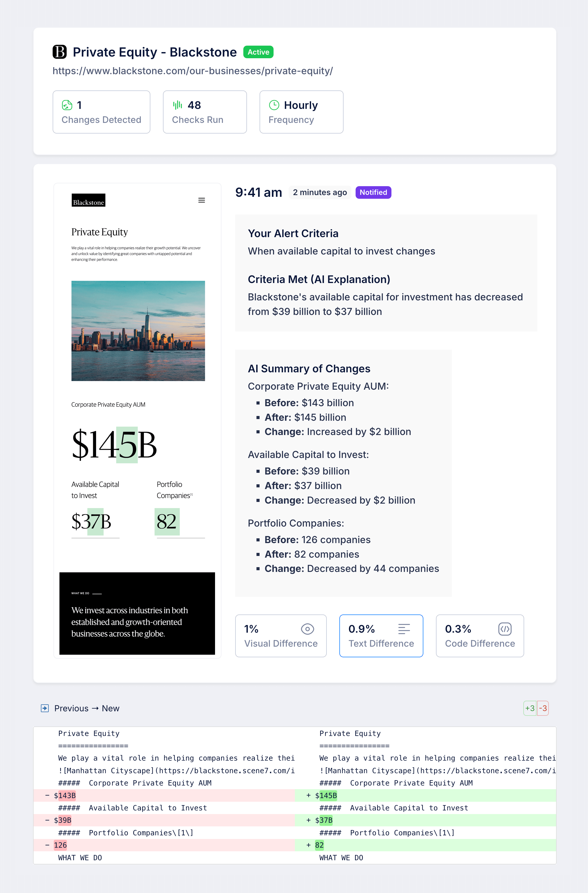Click the Blackstone logo in page preview

pos(88,200)
